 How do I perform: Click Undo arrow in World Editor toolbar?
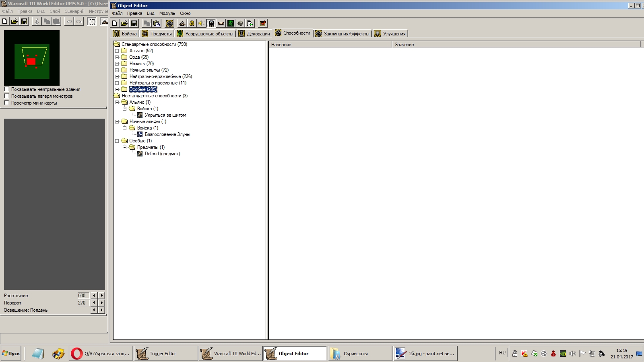click(69, 21)
